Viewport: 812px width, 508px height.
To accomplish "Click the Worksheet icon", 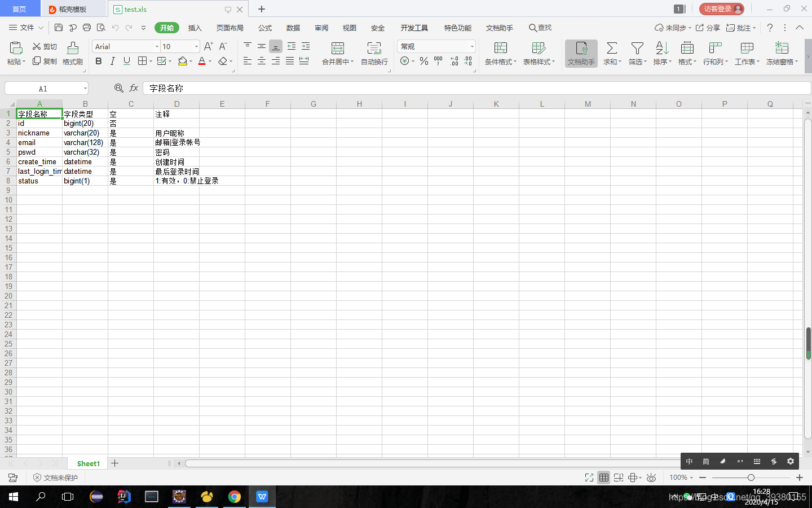I will pyautogui.click(x=747, y=48).
